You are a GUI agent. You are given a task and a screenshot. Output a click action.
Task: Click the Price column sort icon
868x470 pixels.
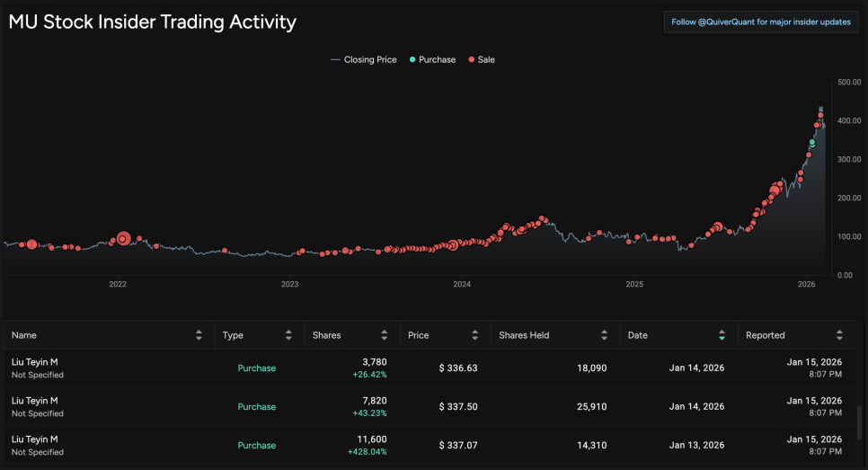coord(474,335)
